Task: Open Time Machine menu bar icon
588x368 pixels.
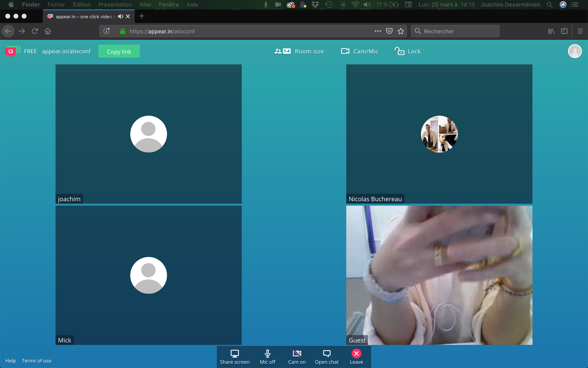Action: click(x=329, y=4)
